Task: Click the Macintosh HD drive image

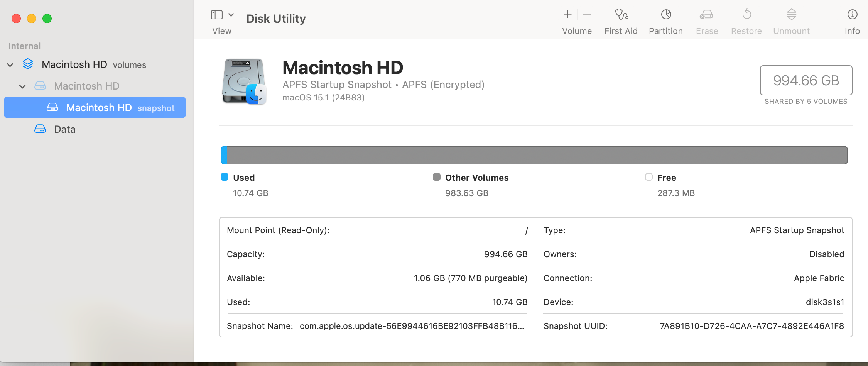Action: (x=244, y=81)
